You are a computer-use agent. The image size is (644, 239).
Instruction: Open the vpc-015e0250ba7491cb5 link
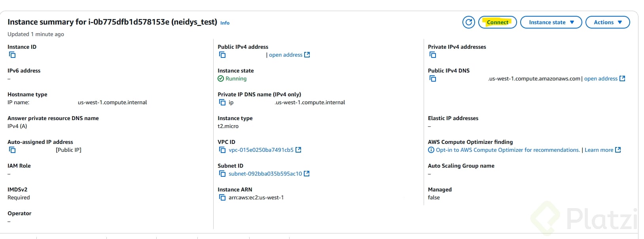pos(261,150)
